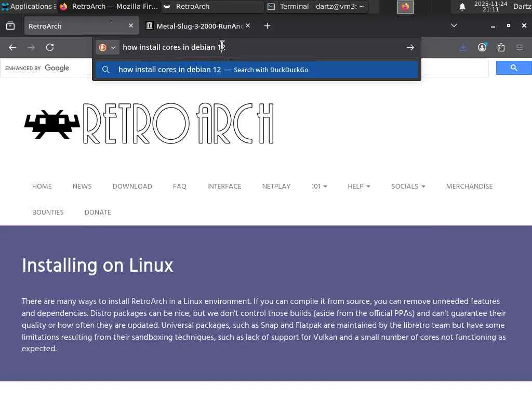Image resolution: width=532 pixels, height=399 pixels.
Task: Click the forward navigation arrow
Action: point(31,47)
